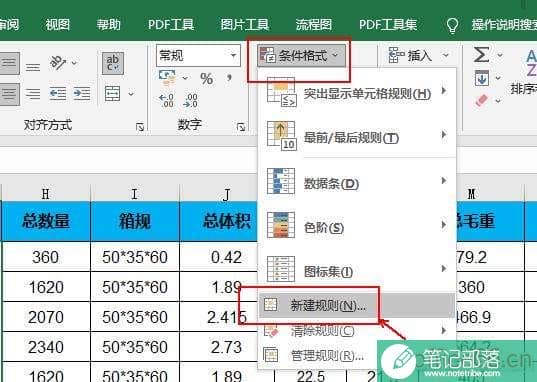Screen dimensions: 537x382
Task: Open the 图片工具 ribbon tab
Action: pos(245,24)
